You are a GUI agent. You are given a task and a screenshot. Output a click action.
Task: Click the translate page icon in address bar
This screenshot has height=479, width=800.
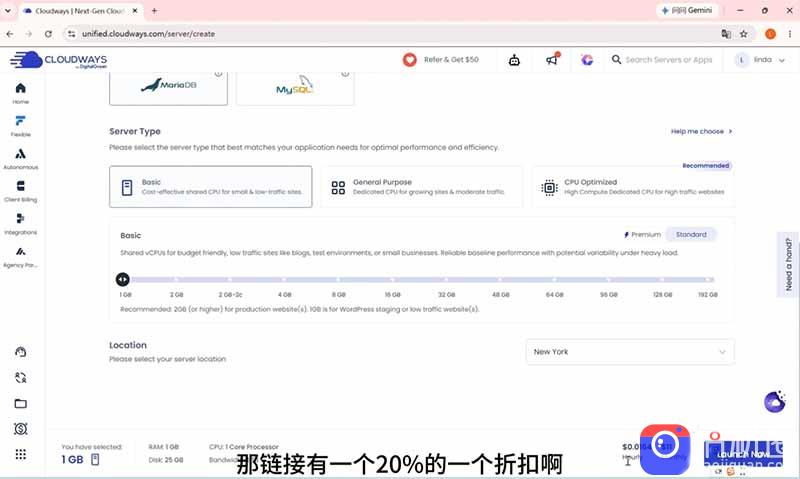[x=726, y=34]
